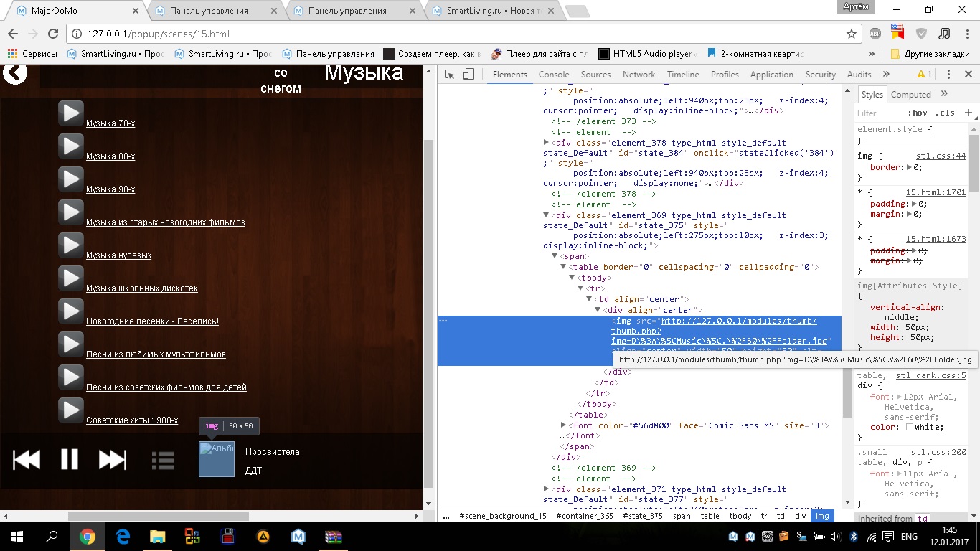Reload the page
This screenshot has width=980, height=551.
pyautogui.click(x=52, y=34)
